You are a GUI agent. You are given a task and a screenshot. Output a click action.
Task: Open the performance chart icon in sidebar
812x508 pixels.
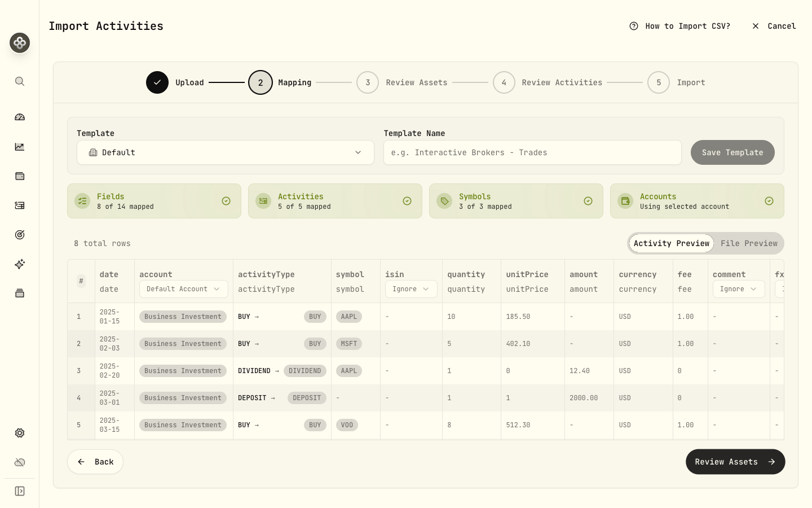click(x=20, y=147)
